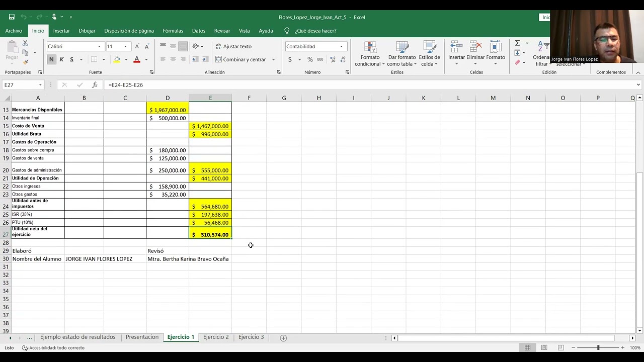Open Número dialog launcher
644x362 pixels.
tap(347, 72)
